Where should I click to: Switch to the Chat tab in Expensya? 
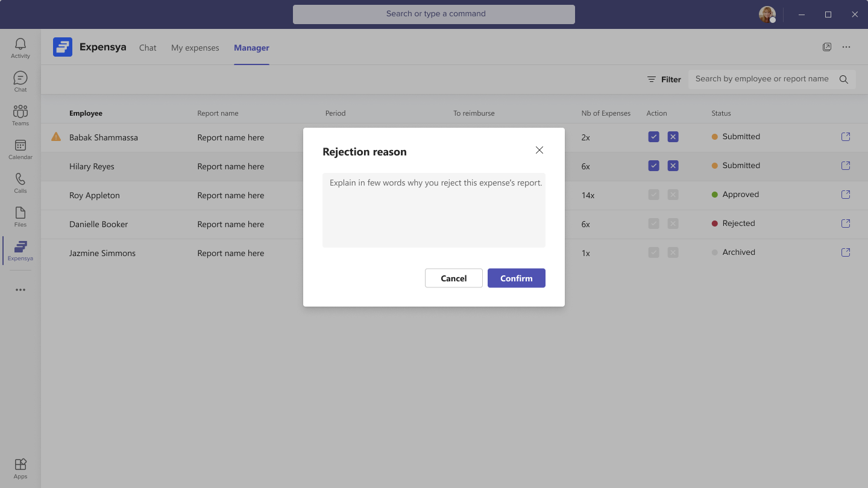(x=148, y=48)
